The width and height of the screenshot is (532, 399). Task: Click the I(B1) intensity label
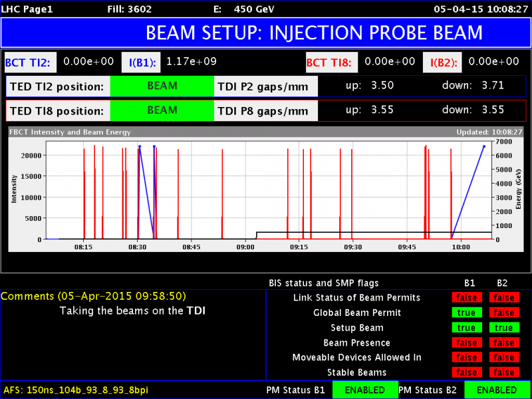(x=142, y=63)
